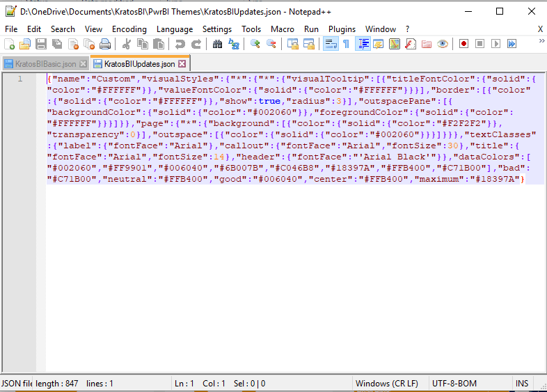The height and width of the screenshot is (392, 547).
Task: Open the Macro menu
Action: 283,29
